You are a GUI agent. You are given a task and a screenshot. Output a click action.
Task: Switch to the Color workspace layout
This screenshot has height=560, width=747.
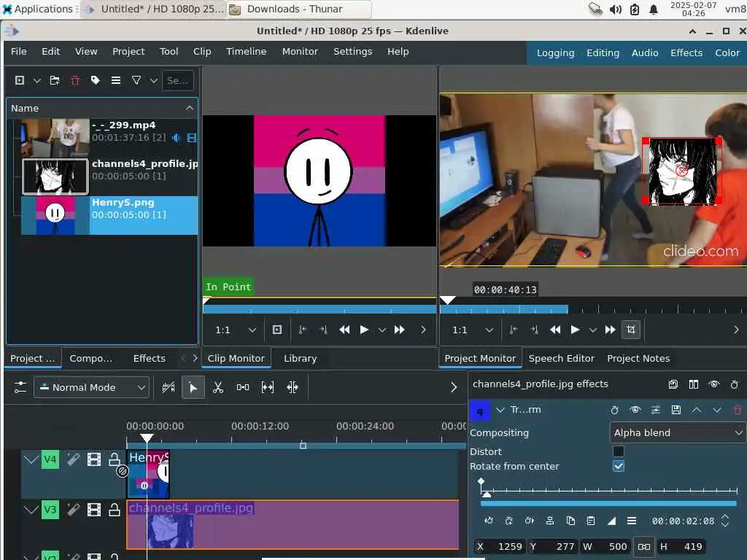coord(727,52)
